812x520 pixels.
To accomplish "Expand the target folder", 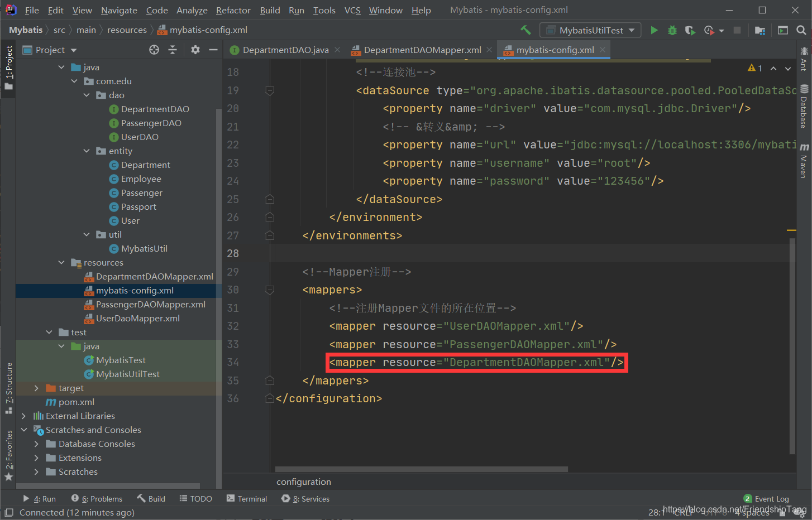I will click(36, 388).
